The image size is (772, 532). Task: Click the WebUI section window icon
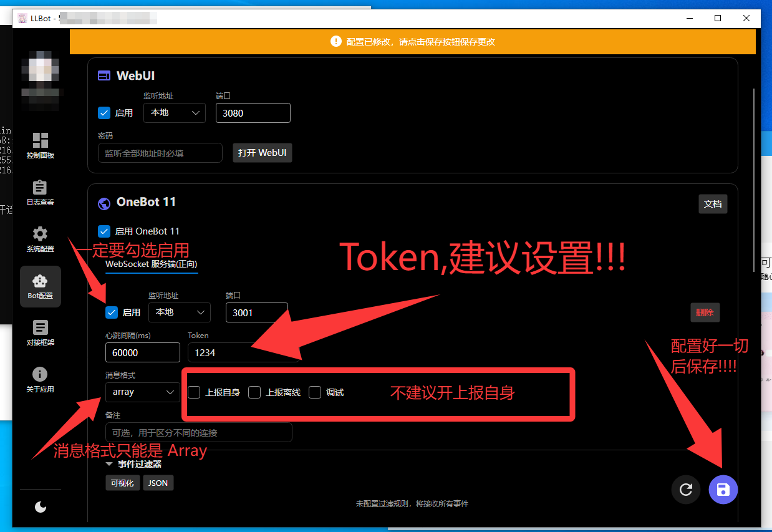tap(105, 76)
